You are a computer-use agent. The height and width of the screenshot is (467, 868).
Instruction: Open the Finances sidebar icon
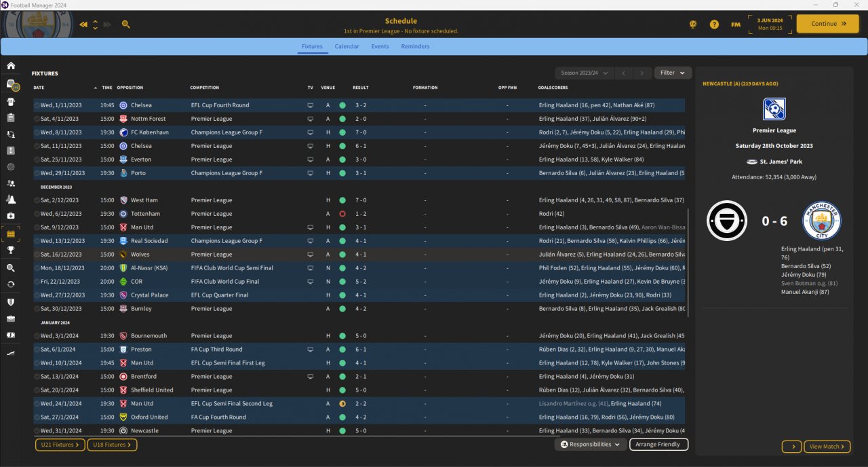[x=11, y=335]
